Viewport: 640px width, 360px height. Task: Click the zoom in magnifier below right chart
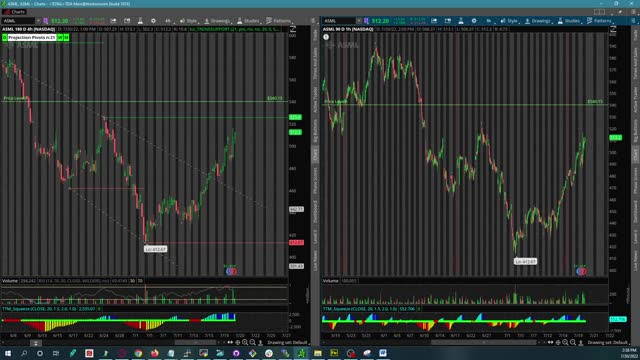[565, 342]
